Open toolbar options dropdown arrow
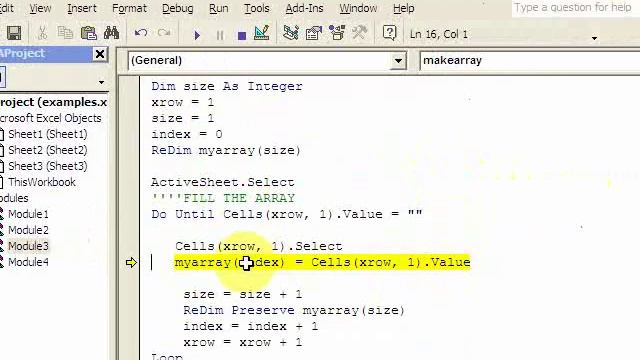 (x=594, y=38)
